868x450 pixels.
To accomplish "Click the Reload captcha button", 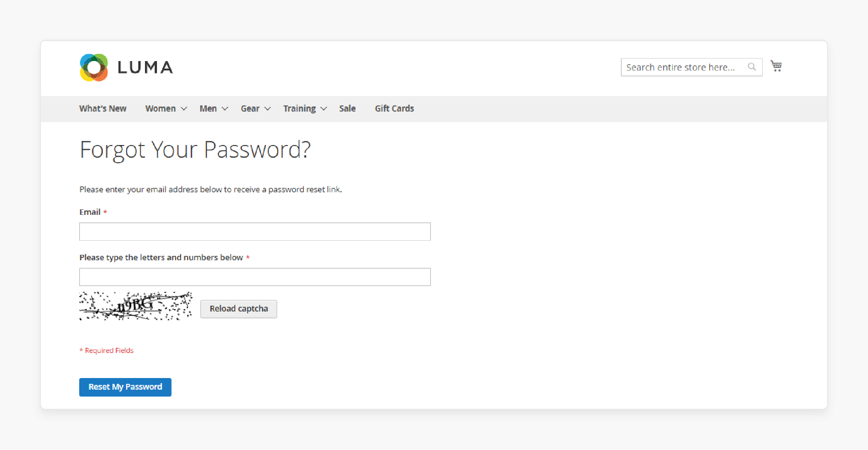I will point(239,308).
